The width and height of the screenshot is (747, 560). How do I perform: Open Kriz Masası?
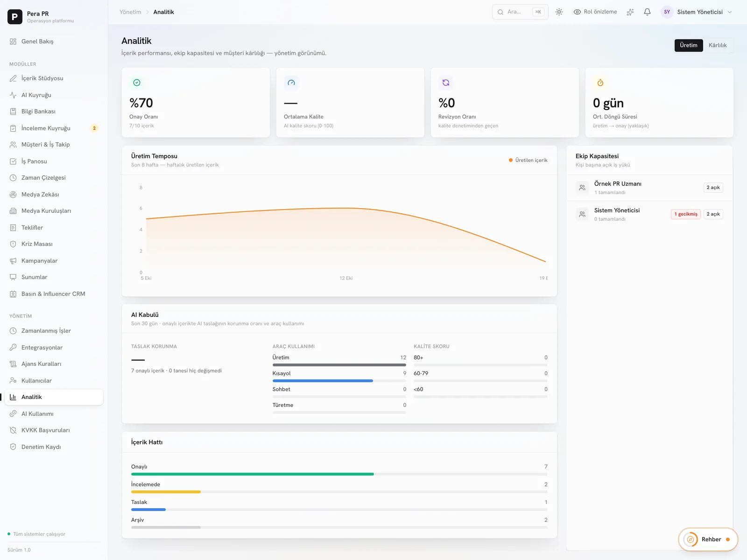tap(54, 244)
